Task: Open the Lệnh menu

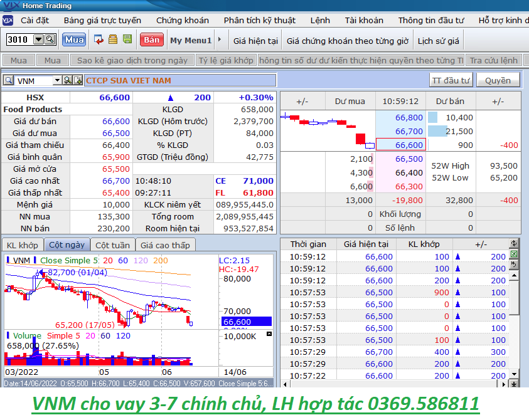Action: 320,21
